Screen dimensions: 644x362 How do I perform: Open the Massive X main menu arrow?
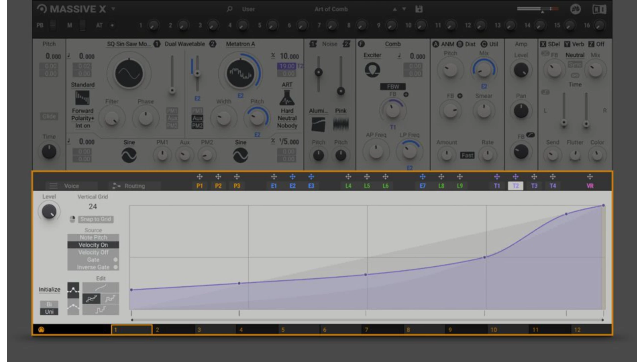point(113,9)
